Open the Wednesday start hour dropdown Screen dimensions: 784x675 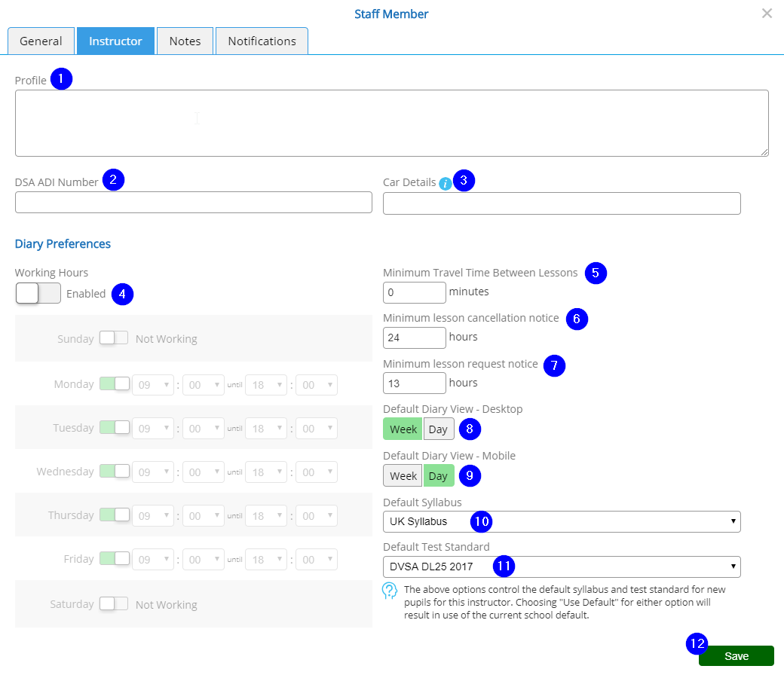153,472
